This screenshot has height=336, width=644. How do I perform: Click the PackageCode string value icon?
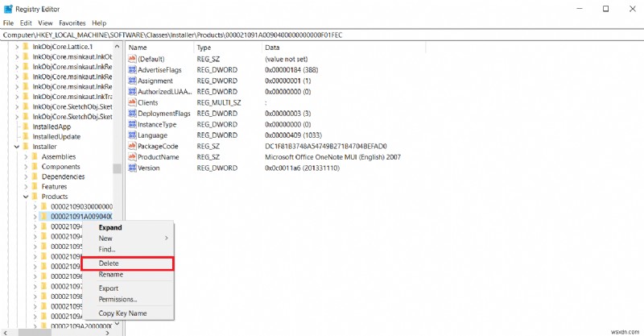(132, 146)
